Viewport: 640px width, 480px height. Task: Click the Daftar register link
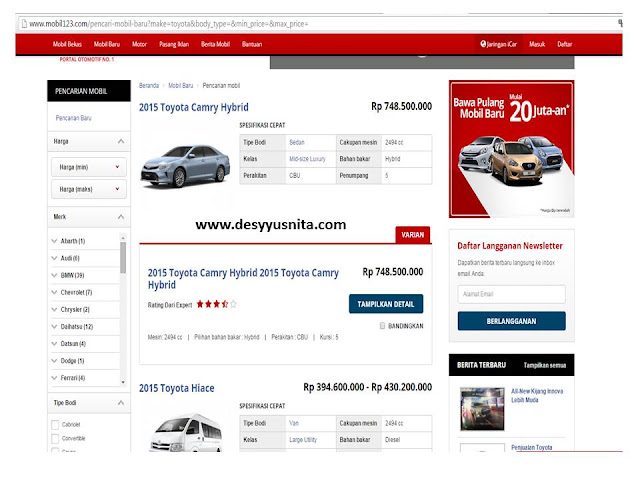tap(565, 44)
